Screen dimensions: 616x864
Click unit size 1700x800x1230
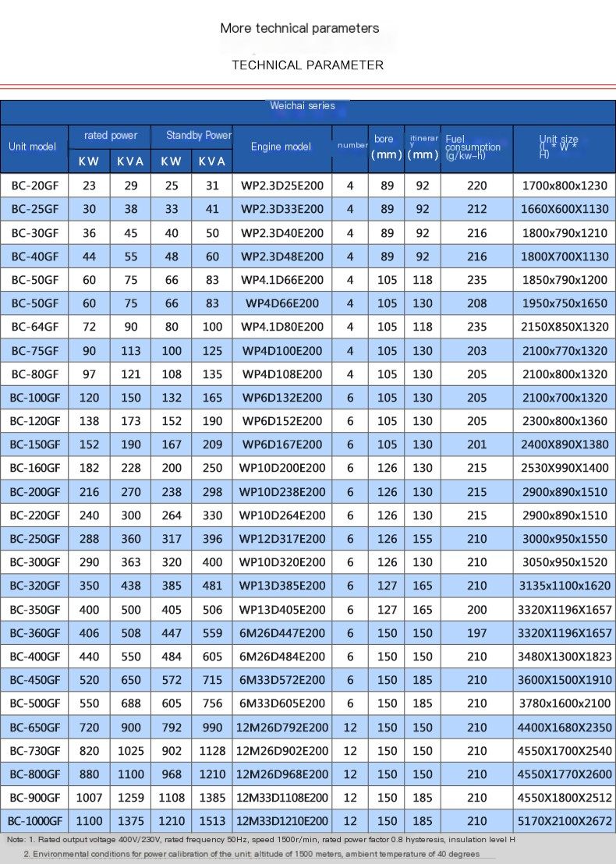[565, 186]
